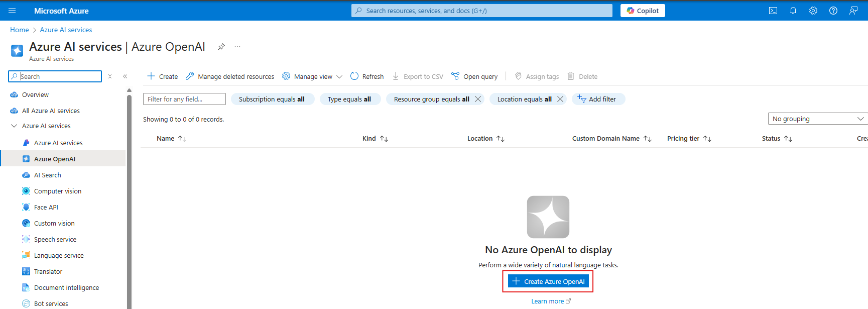Open Cloud Shell from the top bar

pyautogui.click(x=773, y=11)
